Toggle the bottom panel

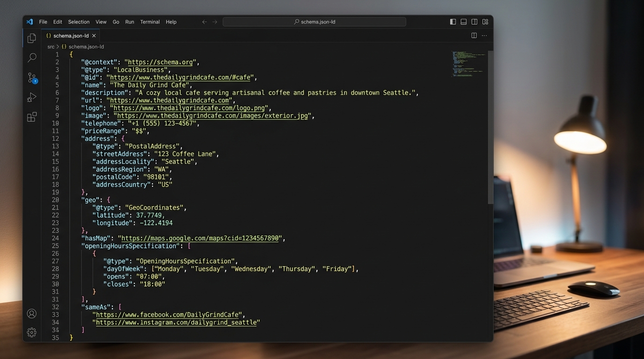click(x=463, y=22)
